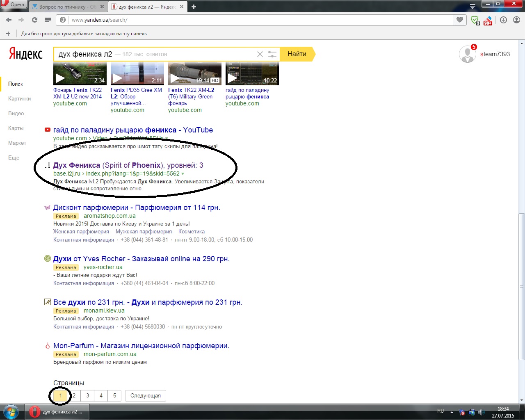Close the 'дух феникса л2' tab
The width and height of the screenshot is (525, 420).
point(181,7)
